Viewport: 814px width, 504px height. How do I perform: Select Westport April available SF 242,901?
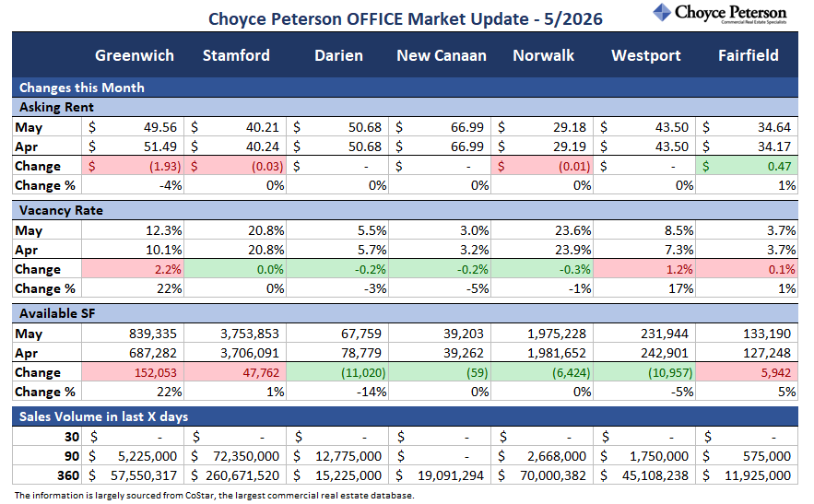coord(665,354)
